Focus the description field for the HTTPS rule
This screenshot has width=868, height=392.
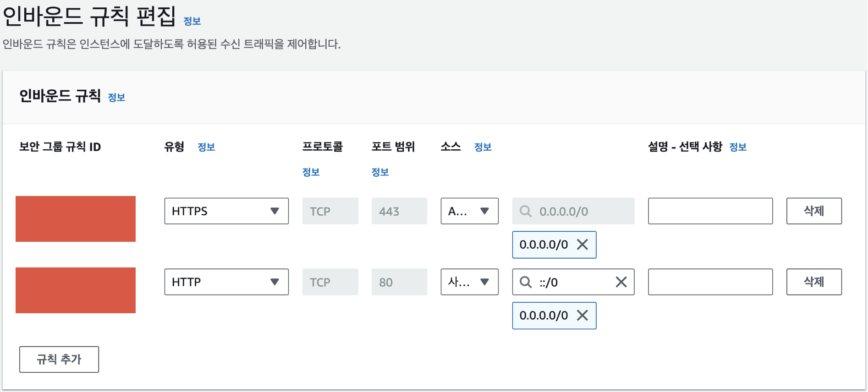pyautogui.click(x=710, y=211)
